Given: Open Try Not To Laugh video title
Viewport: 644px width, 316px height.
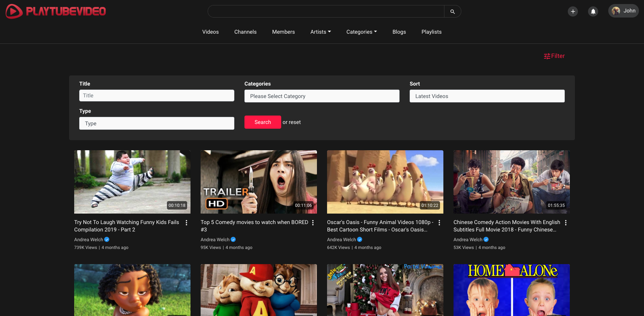Looking at the screenshot, I should (127, 226).
